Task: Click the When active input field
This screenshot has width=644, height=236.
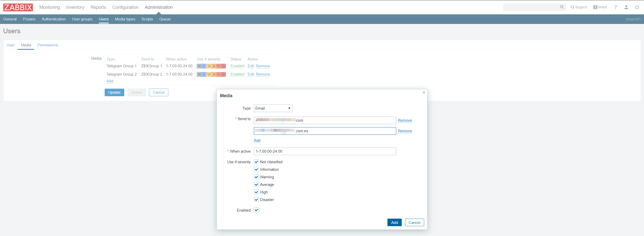Action: (325, 151)
